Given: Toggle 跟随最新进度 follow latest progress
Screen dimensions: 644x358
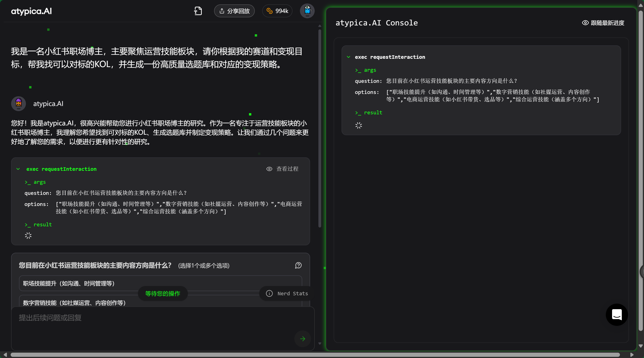Looking at the screenshot, I should 603,23.
